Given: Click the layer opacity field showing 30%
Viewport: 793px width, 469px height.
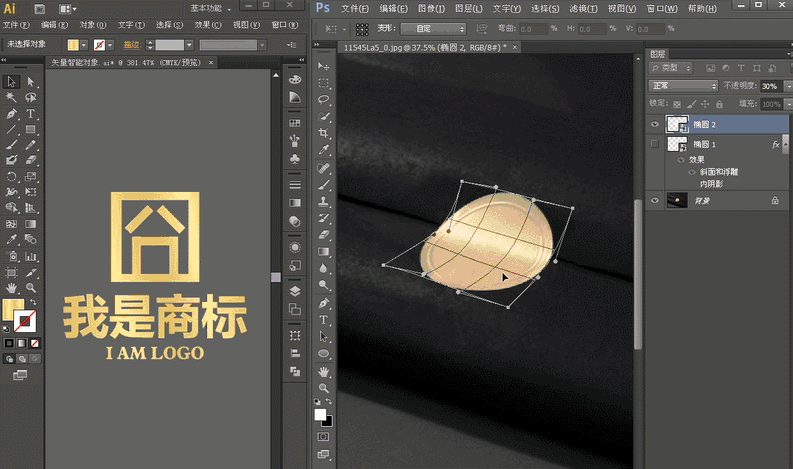Looking at the screenshot, I should coord(770,86).
